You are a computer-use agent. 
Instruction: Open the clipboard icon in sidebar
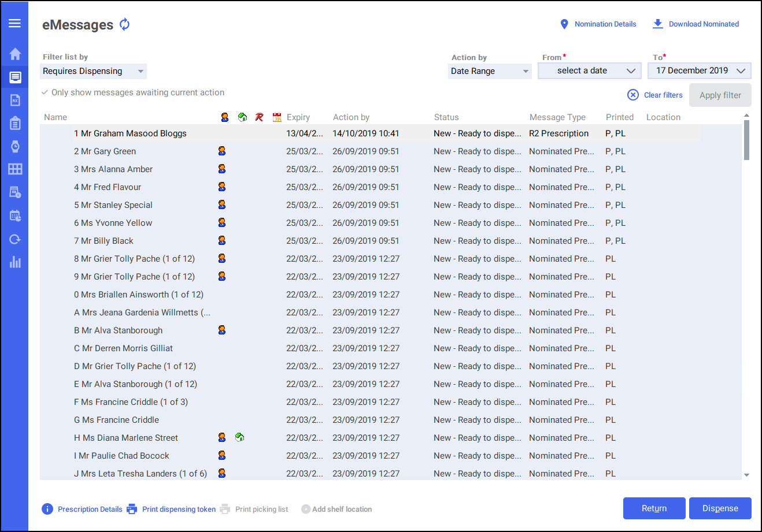click(15, 123)
